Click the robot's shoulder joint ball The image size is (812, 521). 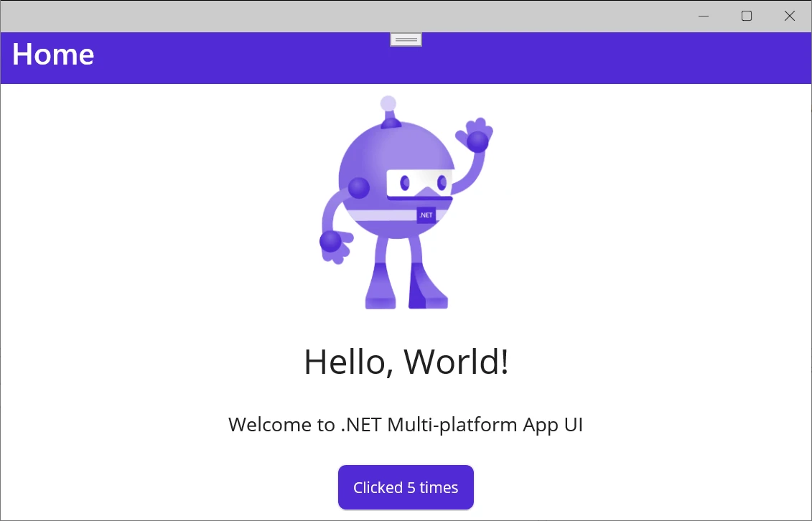[x=359, y=188]
